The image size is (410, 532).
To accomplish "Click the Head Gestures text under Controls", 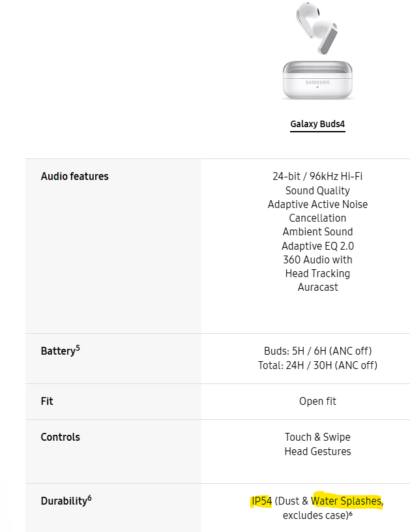I will click(x=317, y=451).
